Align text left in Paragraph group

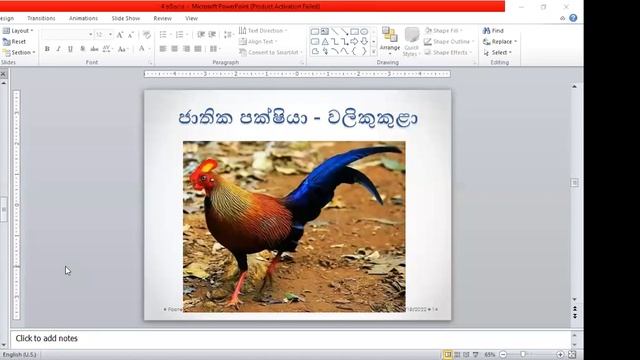point(163,49)
